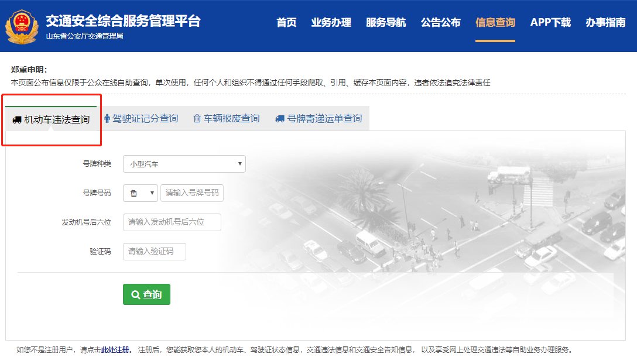This screenshot has height=364, width=637.
Task: Click the magnifier icon on 查询 button
Action: [x=136, y=295]
